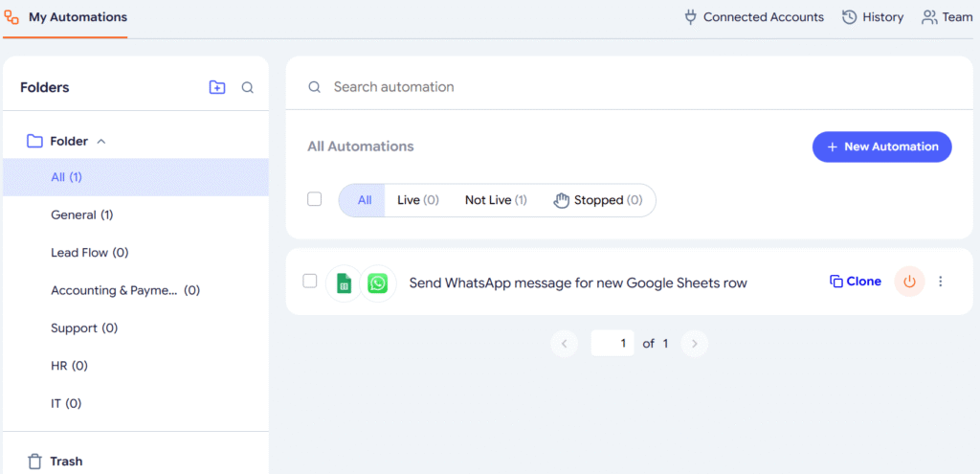Click the Google Sheets app icon
Viewport: 980px width, 474px height.
tap(344, 283)
